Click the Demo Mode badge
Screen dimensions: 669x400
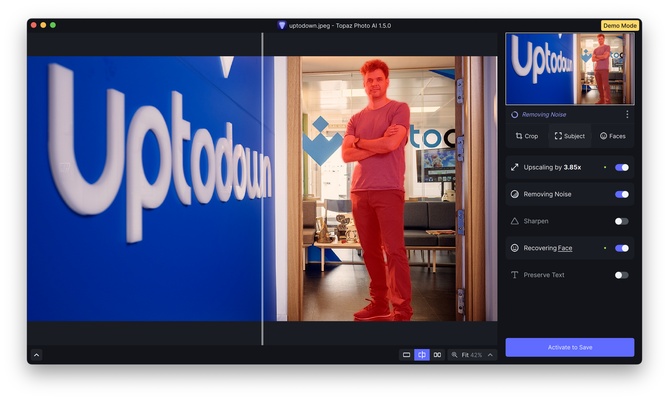(620, 25)
